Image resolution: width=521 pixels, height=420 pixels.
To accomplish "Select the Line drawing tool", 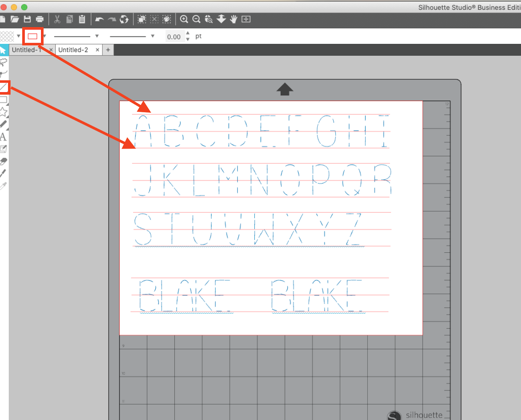I will 4,87.
